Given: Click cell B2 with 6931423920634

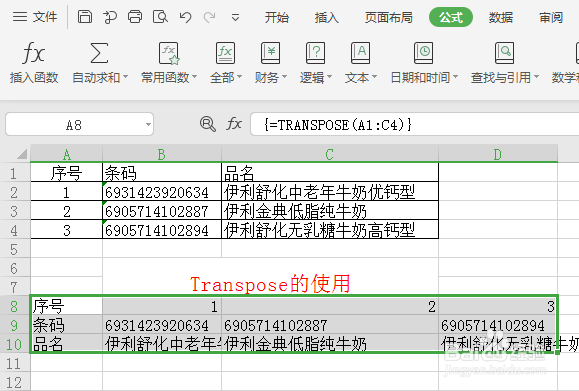Looking at the screenshot, I should (162, 192).
